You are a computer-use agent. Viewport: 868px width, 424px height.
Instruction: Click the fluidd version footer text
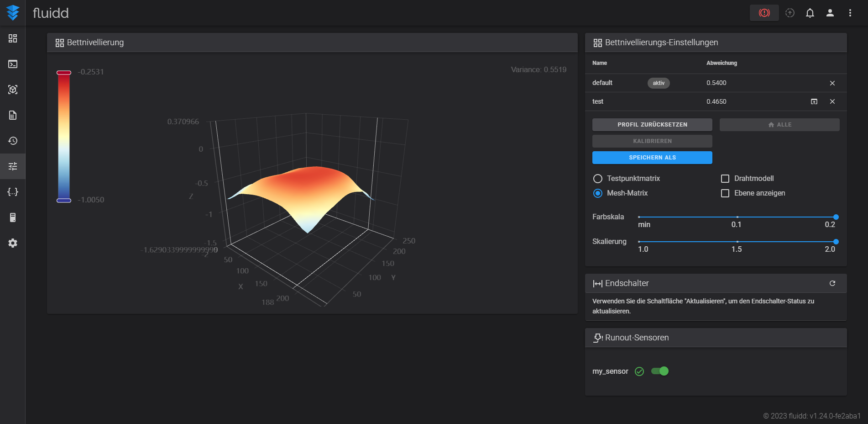click(x=812, y=416)
